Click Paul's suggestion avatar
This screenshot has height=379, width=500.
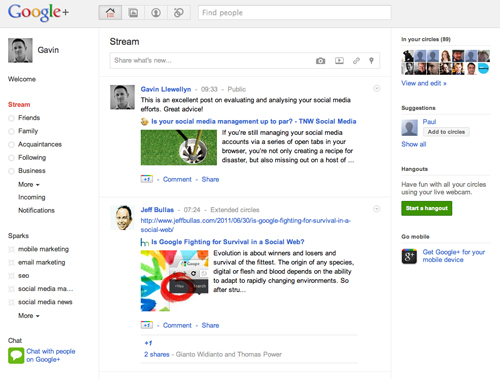[410, 127]
